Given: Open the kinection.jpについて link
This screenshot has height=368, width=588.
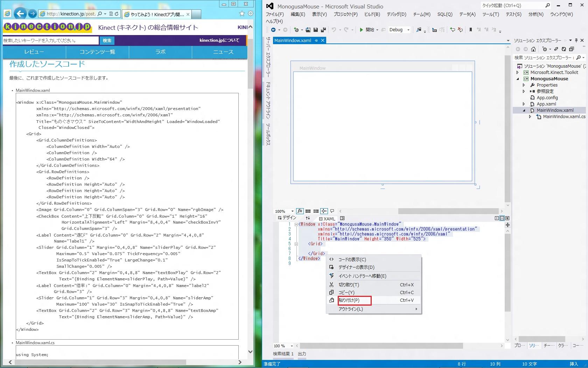Looking at the screenshot, I should point(219,40).
